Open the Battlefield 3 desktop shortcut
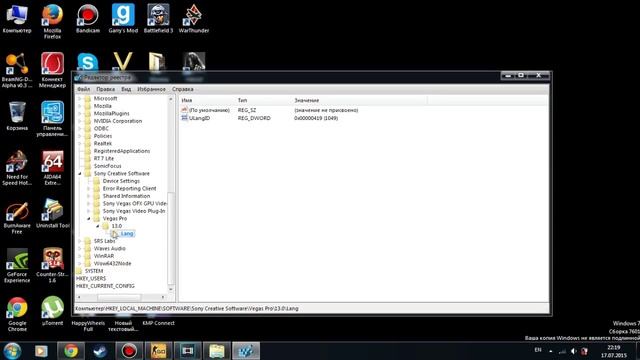640x360 pixels. point(158,18)
